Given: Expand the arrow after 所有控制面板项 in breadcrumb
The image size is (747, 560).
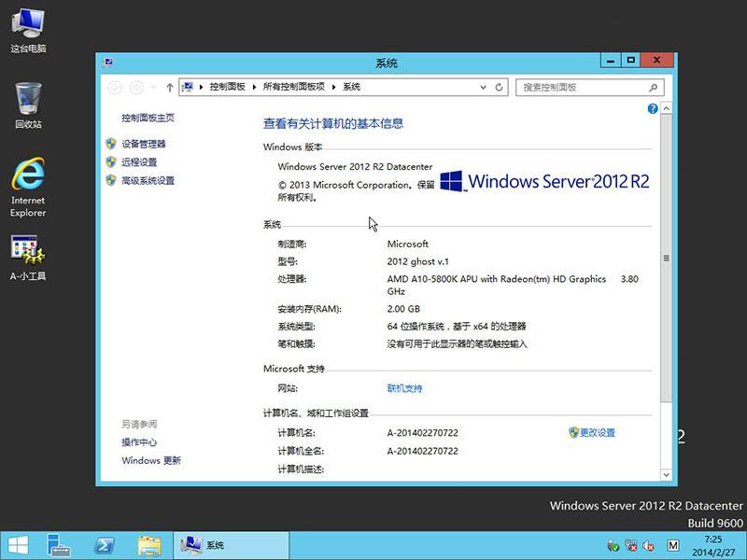Looking at the screenshot, I should (333, 87).
